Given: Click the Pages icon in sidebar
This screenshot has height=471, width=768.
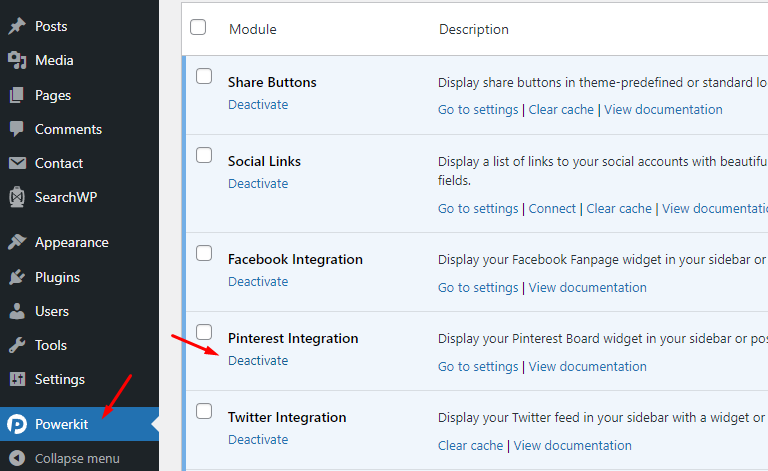Looking at the screenshot, I should 17,95.
